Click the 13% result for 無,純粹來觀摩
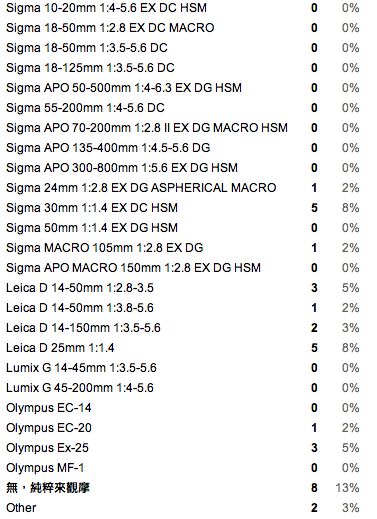The width and height of the screenshot is (377, 519). click(347, 488)
